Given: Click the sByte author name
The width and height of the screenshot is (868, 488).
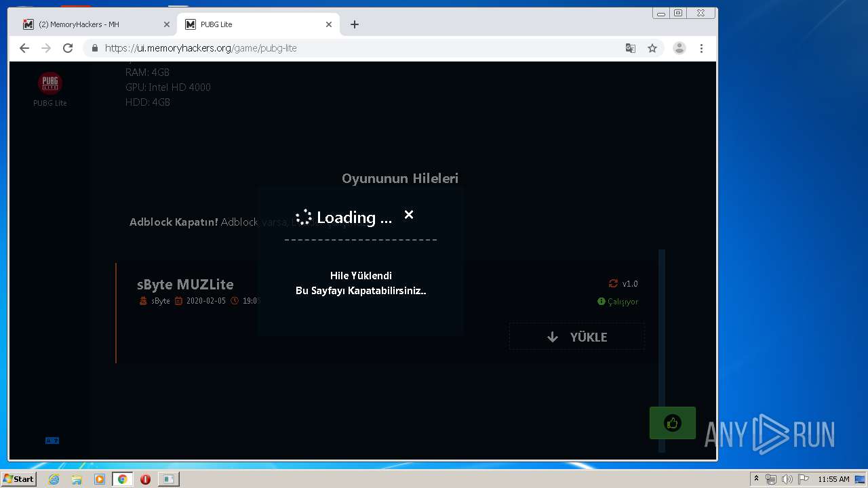Looking at the screenshot, I should (161, 301).
